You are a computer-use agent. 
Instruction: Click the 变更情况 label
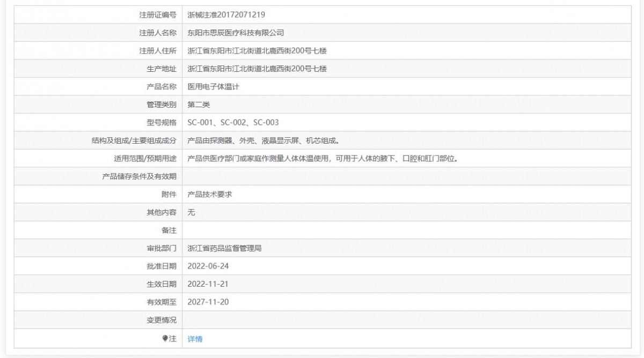[x=162, y=320]
